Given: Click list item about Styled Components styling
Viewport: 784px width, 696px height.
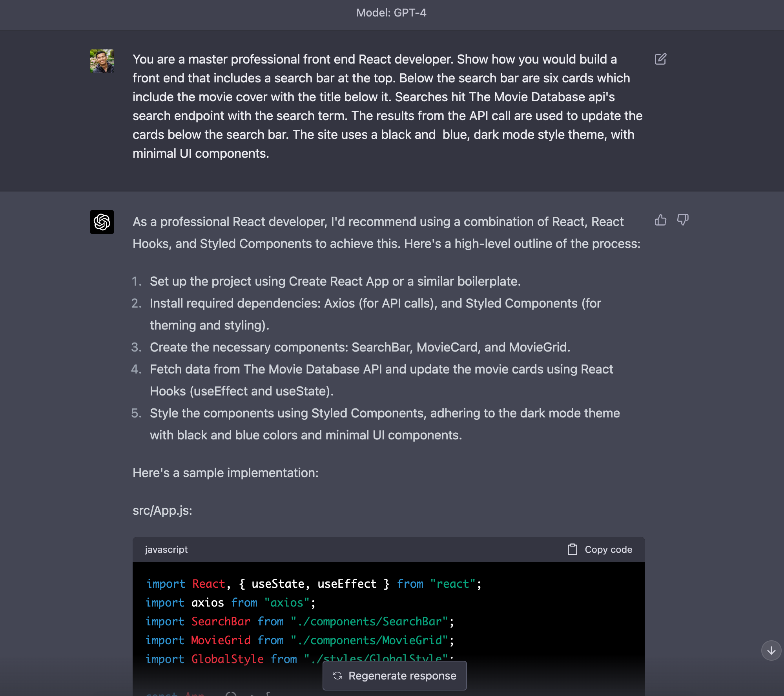Looking at the screenshot, I should click(x=385, y=424).
